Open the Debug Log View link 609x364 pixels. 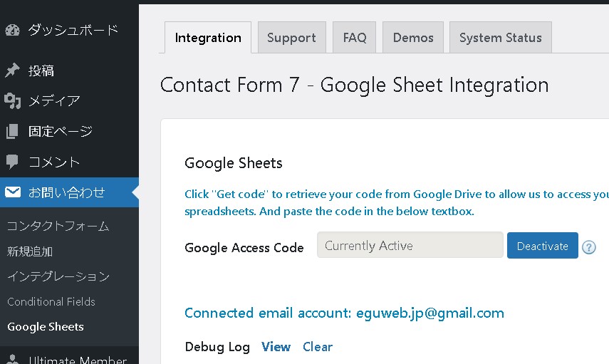276,347
